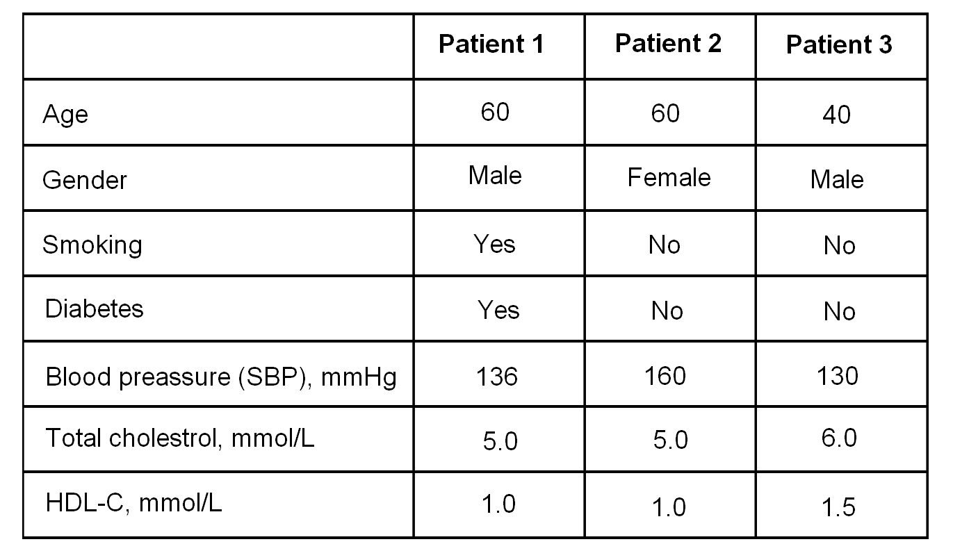This screenshot has height=560, width=953.
Task: Click the Patient 1 column header
Action: [x=491, y=44]
